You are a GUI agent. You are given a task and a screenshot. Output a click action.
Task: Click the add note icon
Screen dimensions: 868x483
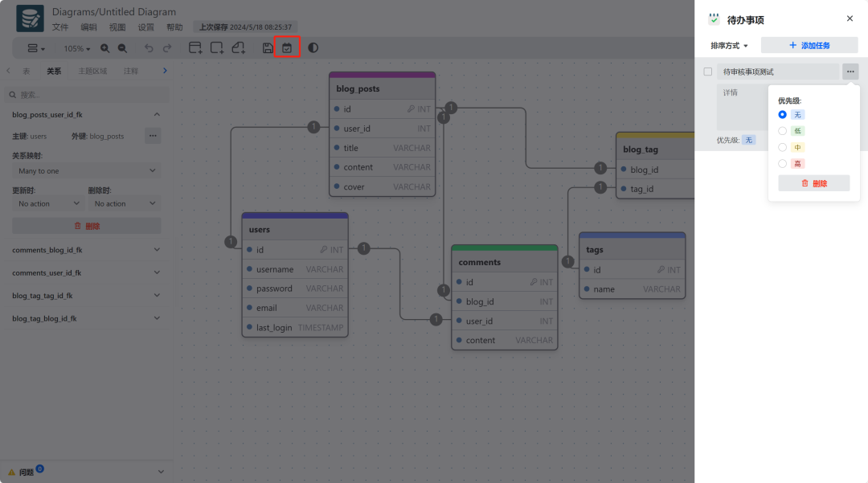(239, 48)
